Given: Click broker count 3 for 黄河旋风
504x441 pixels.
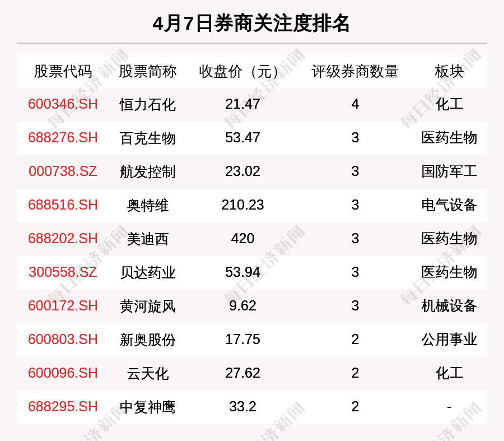Looking at the screenshot, I should (x=355, y=305).
